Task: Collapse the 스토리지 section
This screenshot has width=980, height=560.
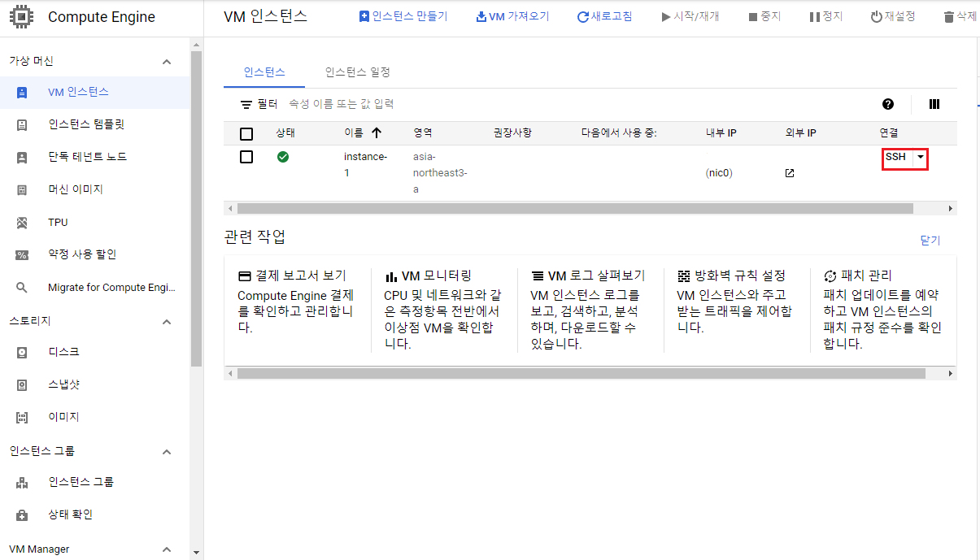Action: click(167, 322)
